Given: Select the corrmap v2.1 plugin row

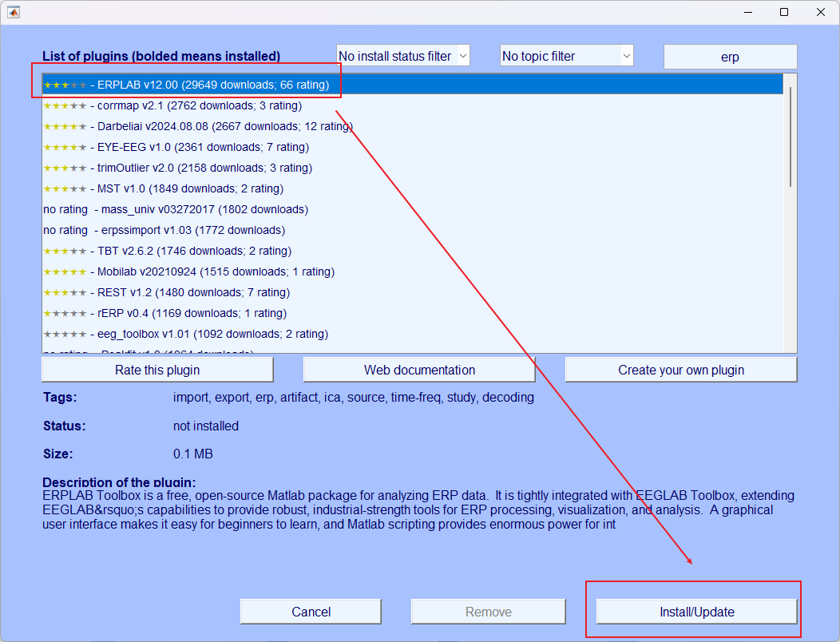Looking at the screenshot, I should click(x=413, y=105).
